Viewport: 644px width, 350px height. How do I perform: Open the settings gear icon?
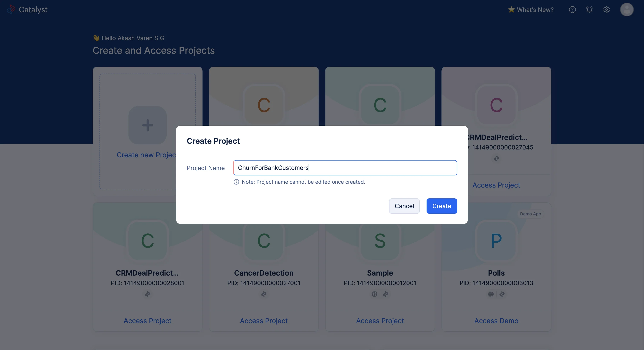(607, 10)
